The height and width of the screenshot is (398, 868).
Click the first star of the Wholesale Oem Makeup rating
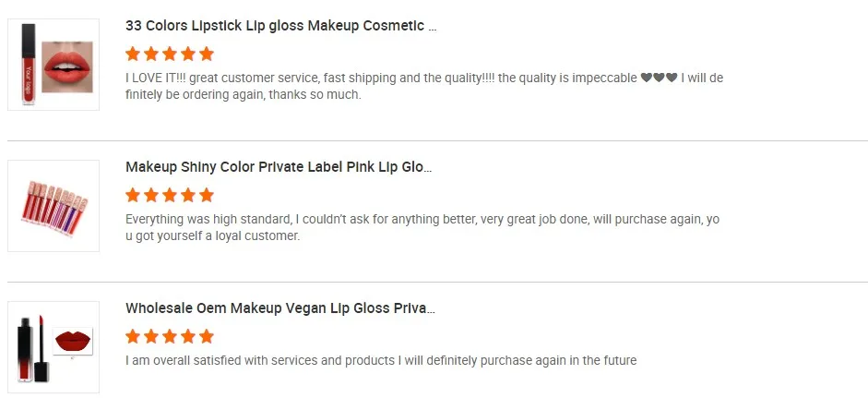tap(133, 336)
